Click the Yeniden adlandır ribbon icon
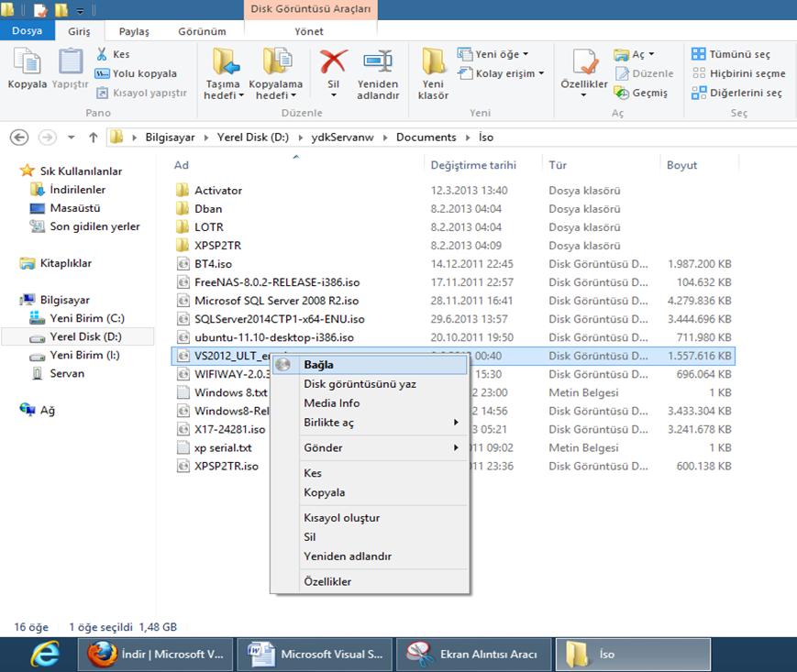This screenshot has height=672, width=797. coord(378,62)
